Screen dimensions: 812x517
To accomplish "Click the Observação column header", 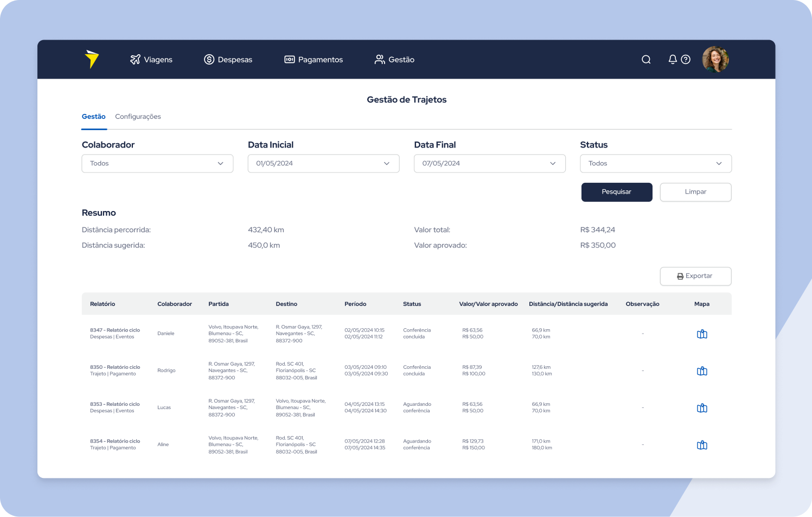I will point(643,304).
